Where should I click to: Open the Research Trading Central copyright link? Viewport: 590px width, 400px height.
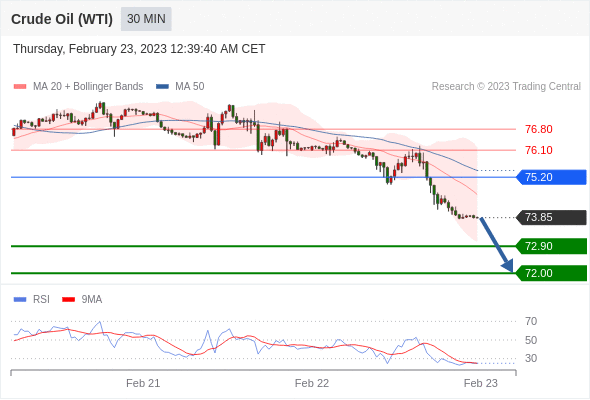506,87
